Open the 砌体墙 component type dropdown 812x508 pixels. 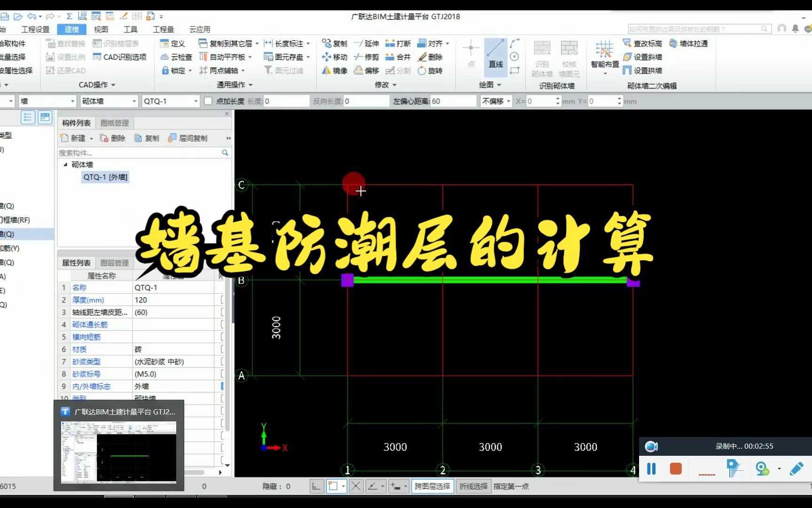click(134, 101)
